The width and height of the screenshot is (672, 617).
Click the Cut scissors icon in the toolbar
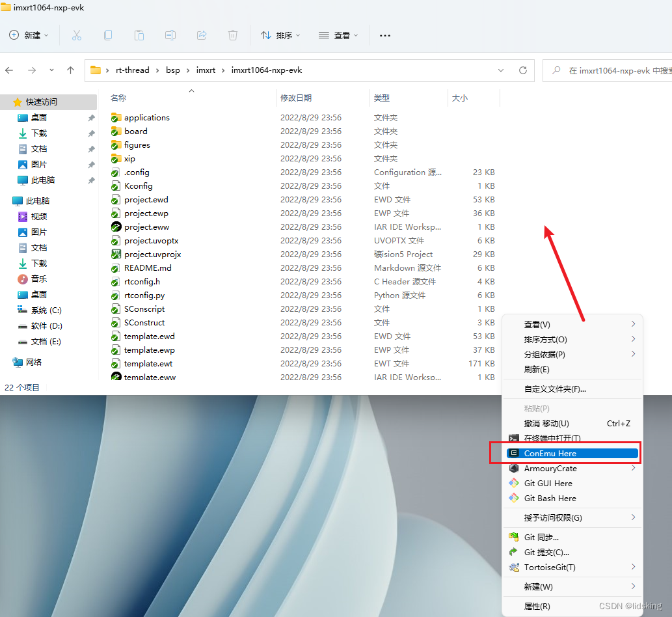point(77,35)
